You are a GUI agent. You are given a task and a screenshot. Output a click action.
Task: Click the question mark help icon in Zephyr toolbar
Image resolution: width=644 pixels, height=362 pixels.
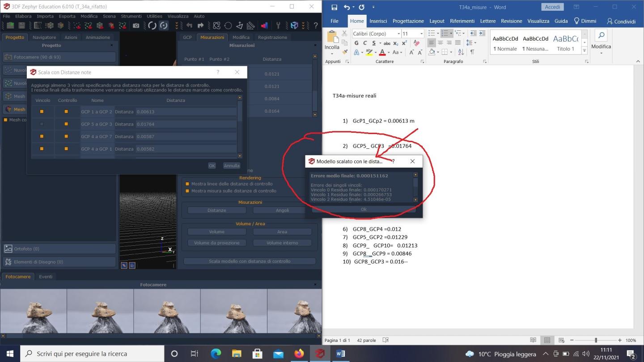[315, 26]
